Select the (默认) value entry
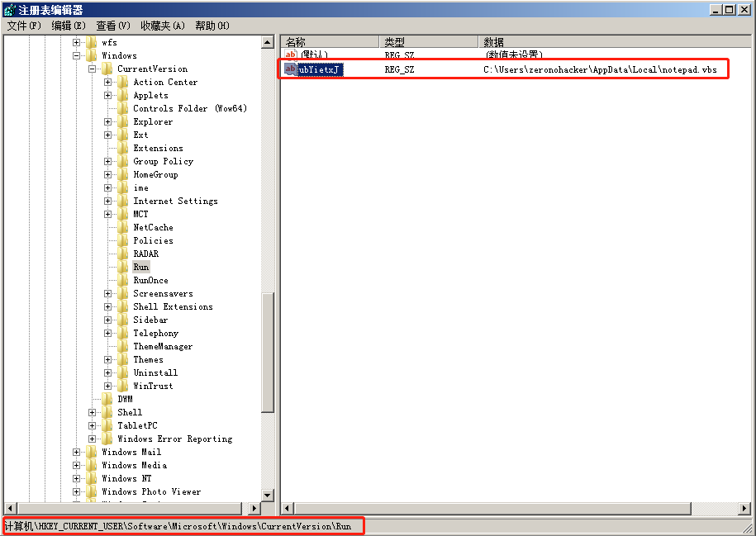Screen dimensions: 756x536 (314, 55)
